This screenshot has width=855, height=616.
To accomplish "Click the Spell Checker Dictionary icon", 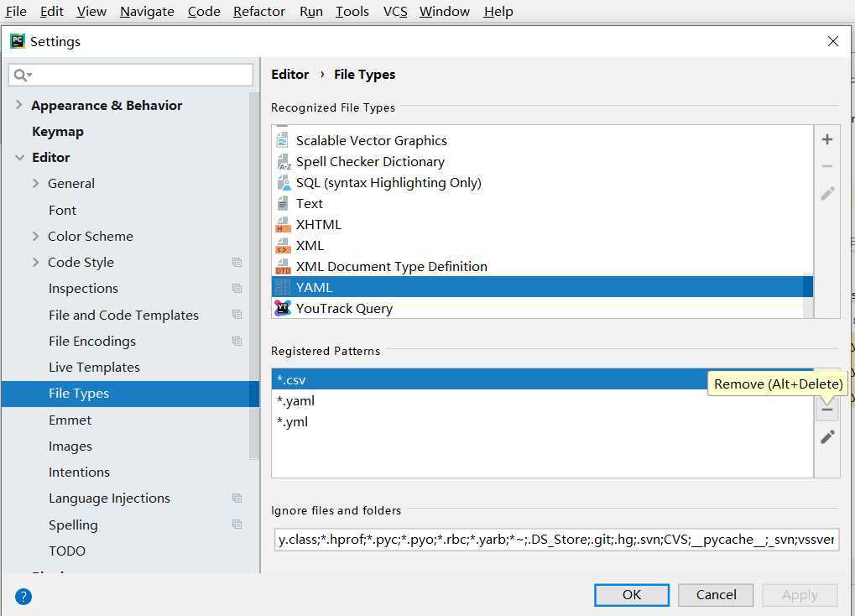I will click(284, 162).
